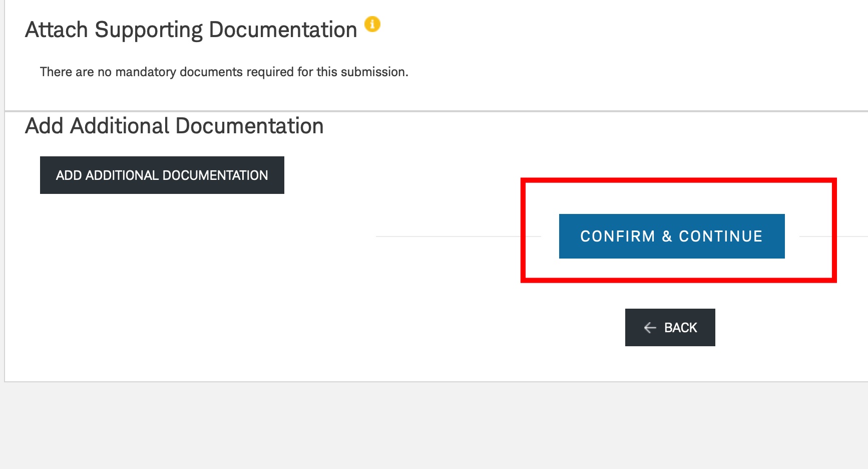Click the Add Additional Documentation section heading
The width and height of the screenshot is (868, 469).
click(174, 126)
